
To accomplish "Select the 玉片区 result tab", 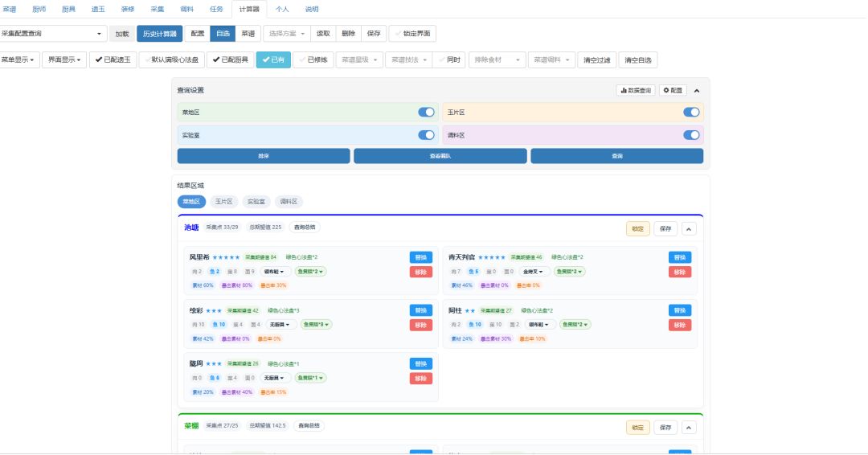I will pyautogui.click(x=223, y=202).
